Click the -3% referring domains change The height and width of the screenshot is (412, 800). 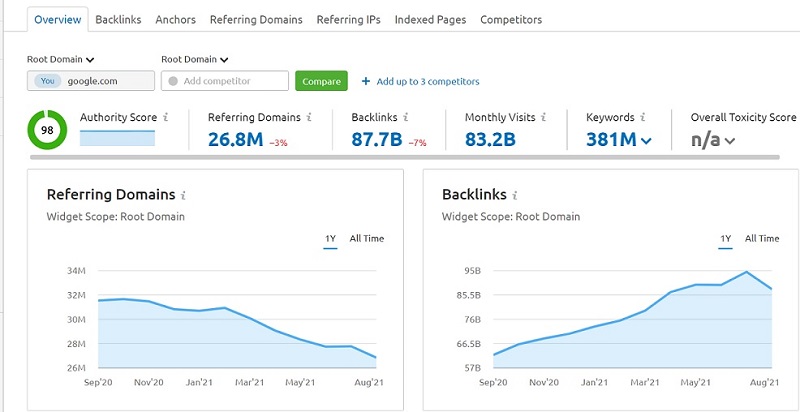click(279, 143)
